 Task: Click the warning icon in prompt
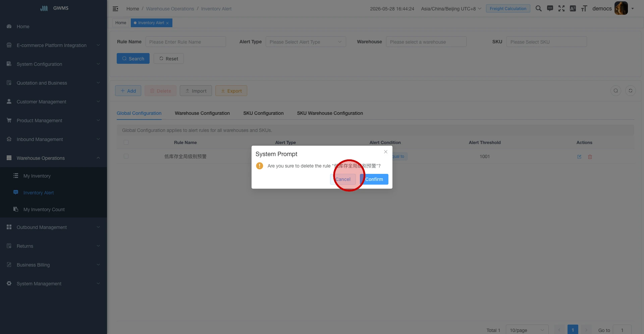260,166
